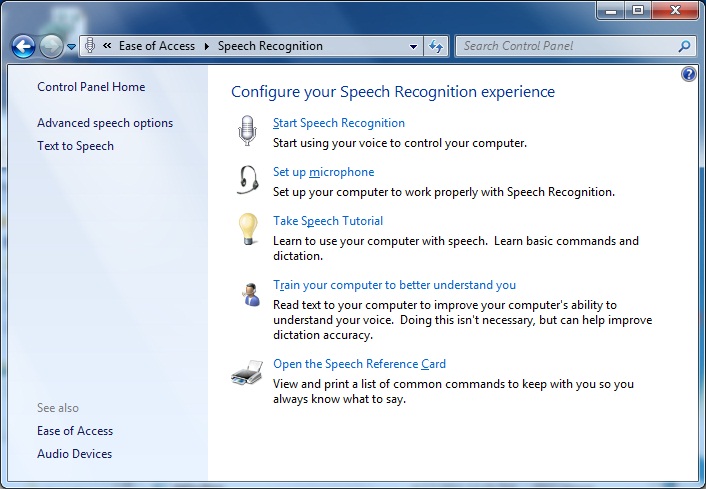Click the microphone icon beside Start Speech Recognition
Screen dimensions: 706x489
[x=247, y=130]
